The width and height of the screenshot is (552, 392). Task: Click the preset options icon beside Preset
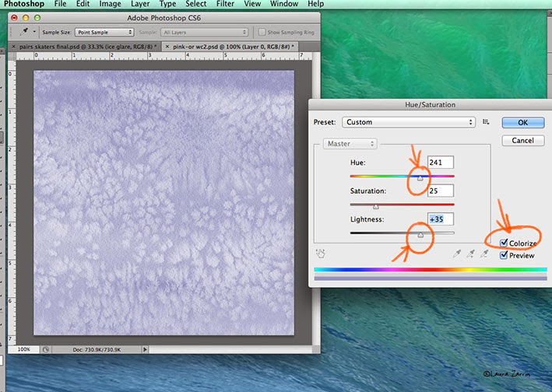coord(486,122)
